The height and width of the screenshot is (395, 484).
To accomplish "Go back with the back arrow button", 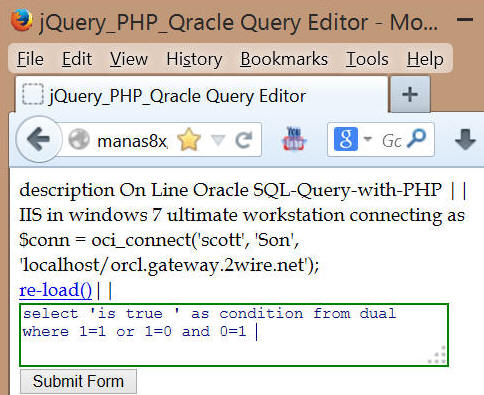I will tap(39, 139).
